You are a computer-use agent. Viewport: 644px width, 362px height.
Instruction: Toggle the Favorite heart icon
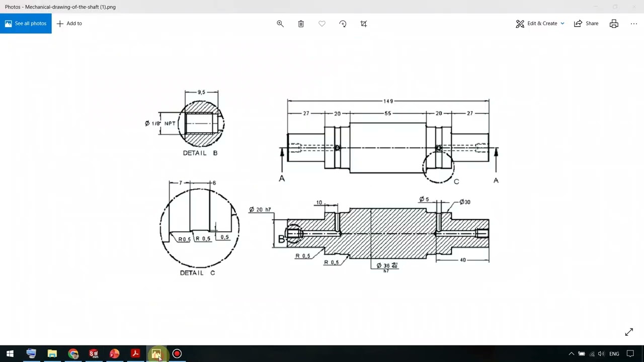point(322,24)
